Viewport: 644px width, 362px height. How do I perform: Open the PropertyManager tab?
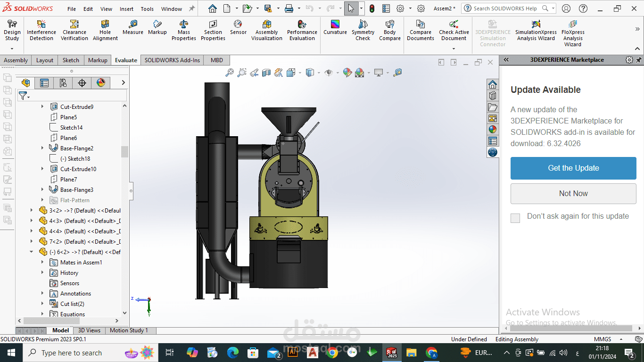click(x=44, y=83)
